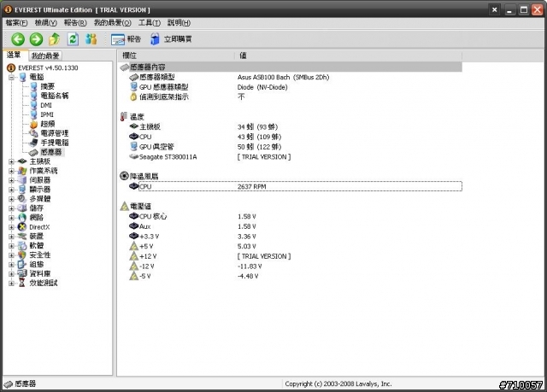
Task: Click the 偵測到底架指示 lock icon
Action: 133,97
